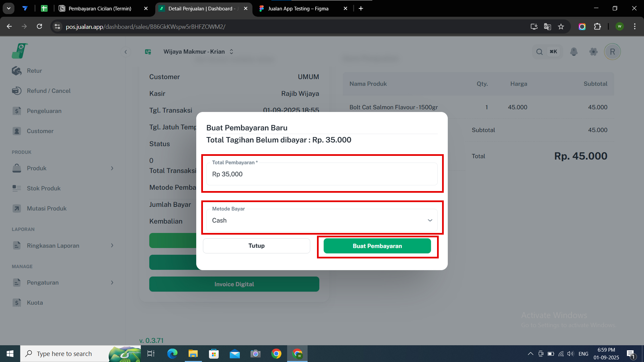Open Stok Produk in sidebar
Image resolution: width=644 pixels, height=362 pixels.
pos(44,188)
